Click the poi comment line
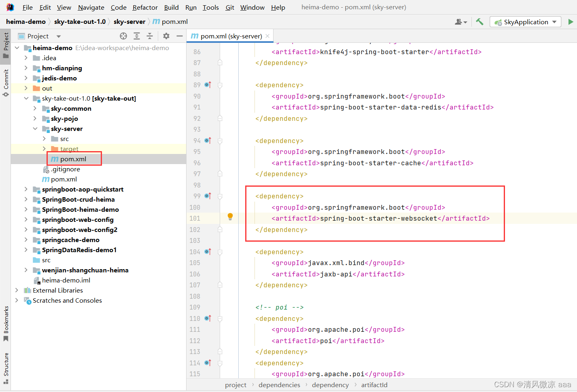This screenshot has height=392, width=577. coord(279,307)
